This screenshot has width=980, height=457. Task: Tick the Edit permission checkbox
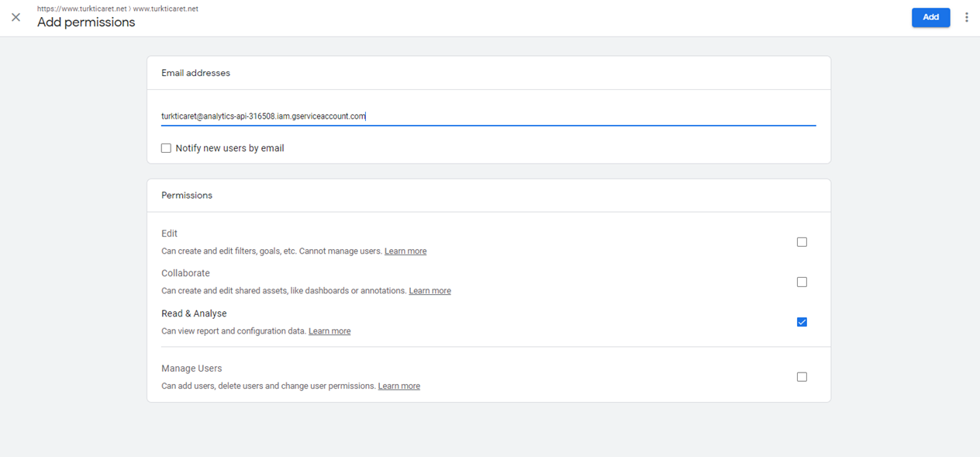(x=802, y=242)
